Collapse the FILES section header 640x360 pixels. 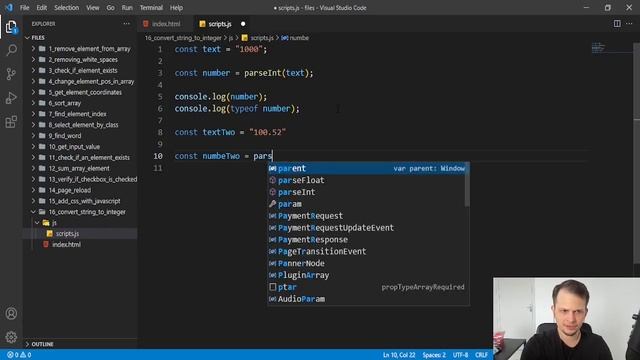tap(80, 38)
